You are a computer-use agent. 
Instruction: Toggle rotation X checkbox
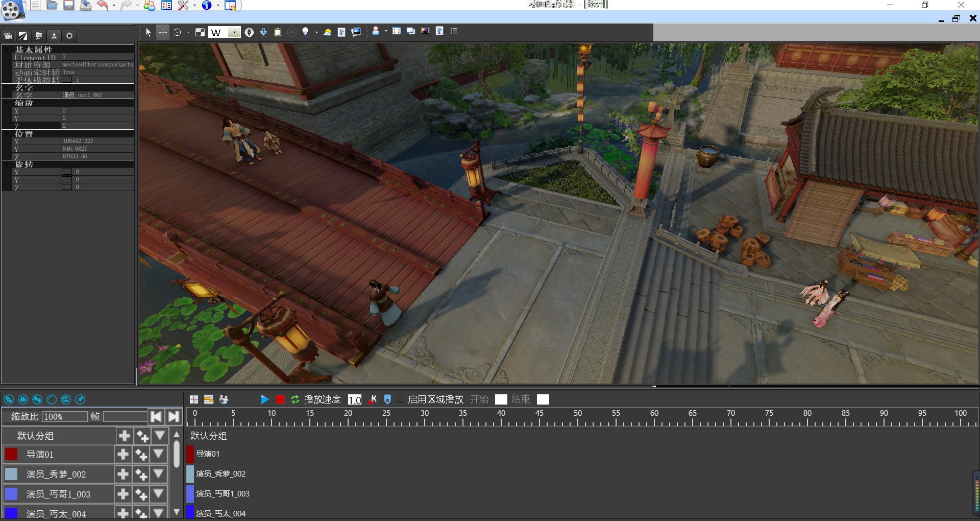(67, 172)
